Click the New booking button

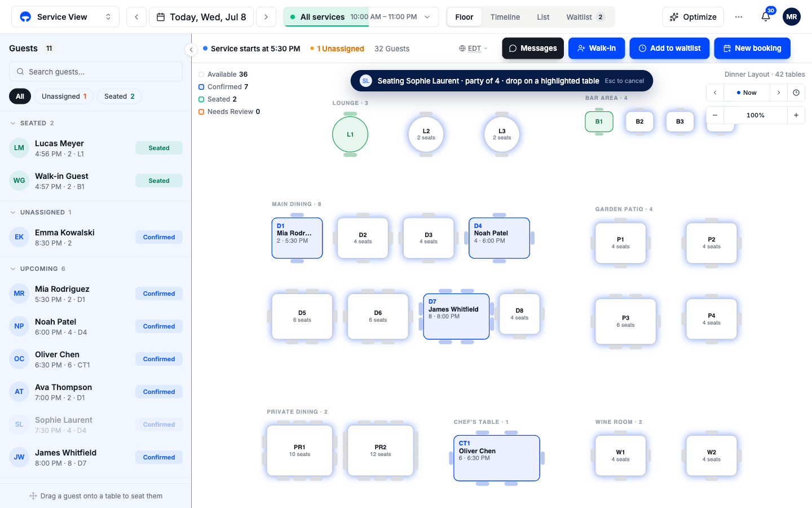coord(752,49)
